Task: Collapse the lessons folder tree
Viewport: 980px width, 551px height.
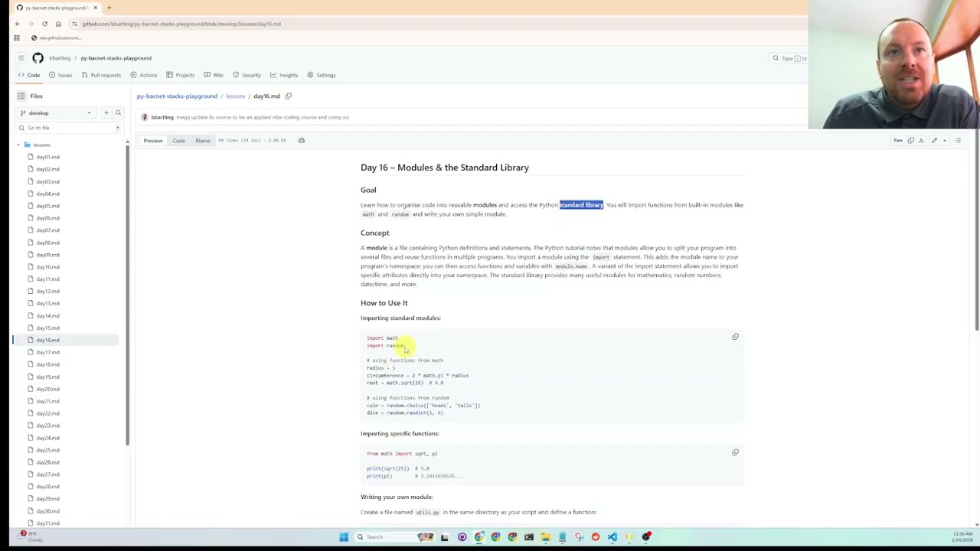Action: click(18, 145)
